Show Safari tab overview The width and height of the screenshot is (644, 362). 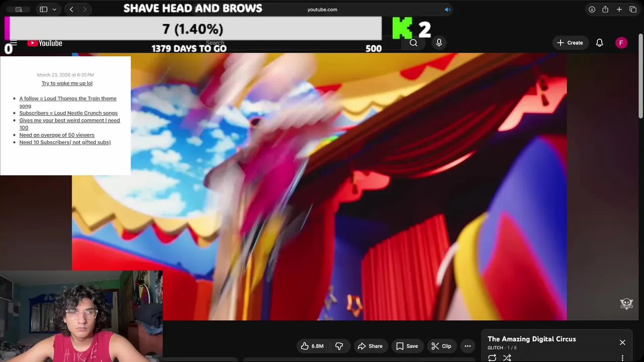point(633,9)
